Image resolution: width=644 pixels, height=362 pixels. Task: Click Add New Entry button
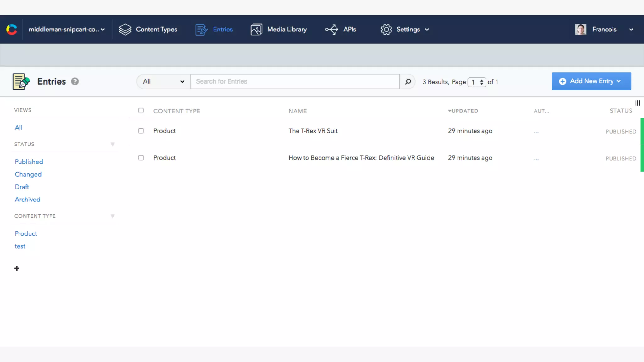591,81
